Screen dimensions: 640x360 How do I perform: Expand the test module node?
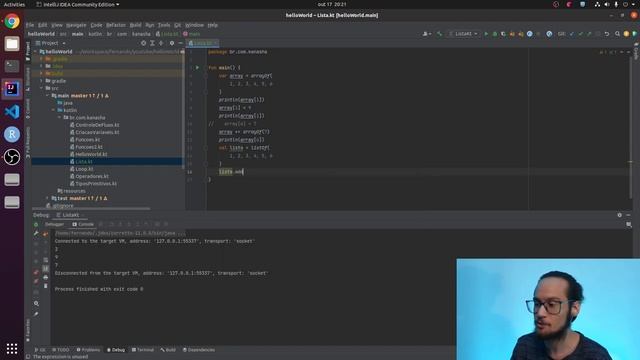pos(47,198)
